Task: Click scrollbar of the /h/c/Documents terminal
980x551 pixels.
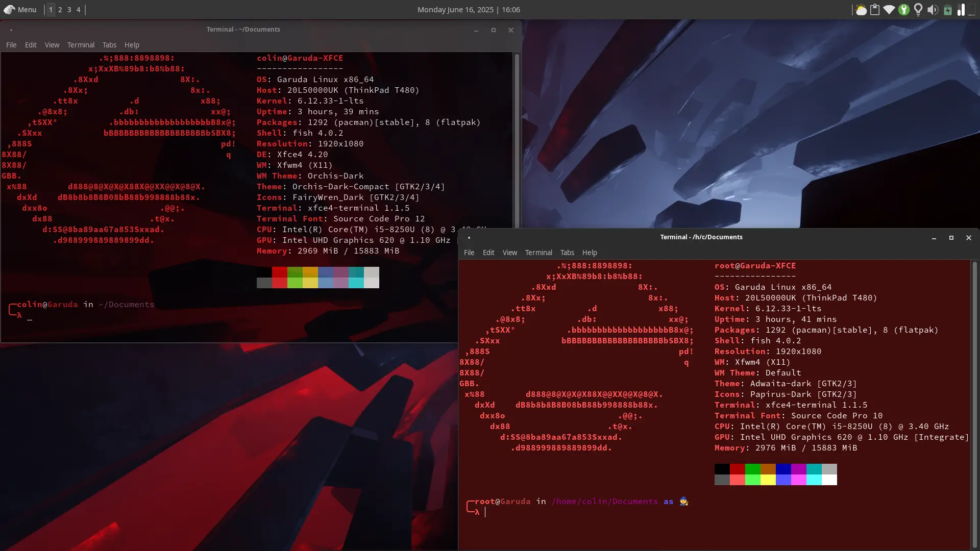Action: click(x=974, y=404)
